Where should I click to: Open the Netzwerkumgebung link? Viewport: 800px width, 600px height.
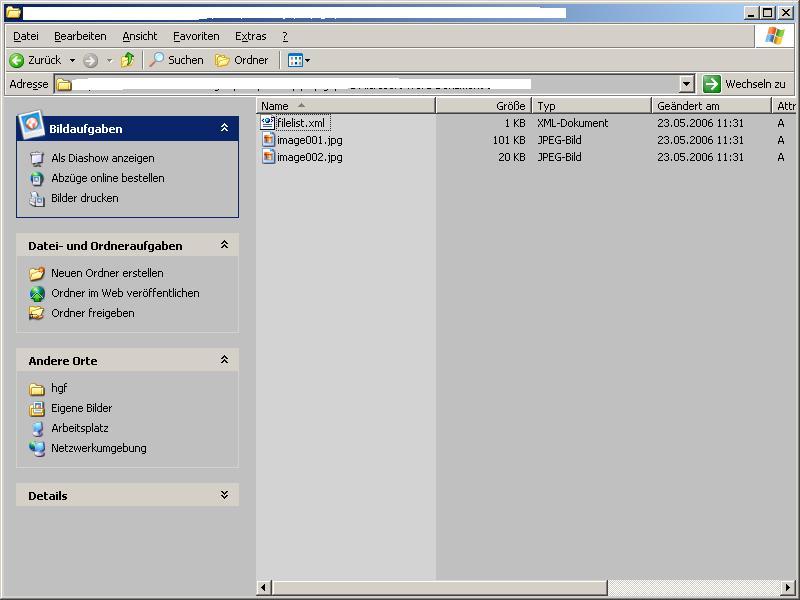98,448
